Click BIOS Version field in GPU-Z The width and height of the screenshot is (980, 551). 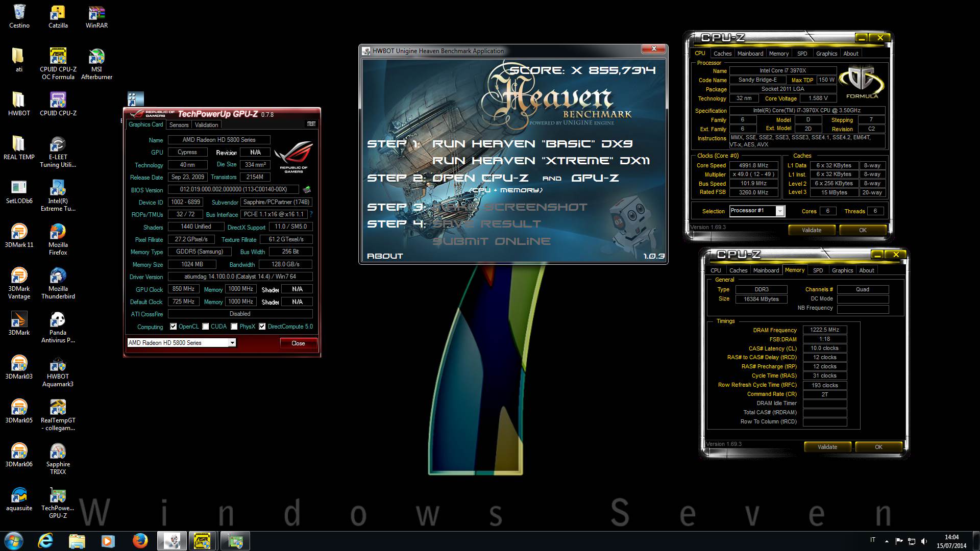[233, 189]
